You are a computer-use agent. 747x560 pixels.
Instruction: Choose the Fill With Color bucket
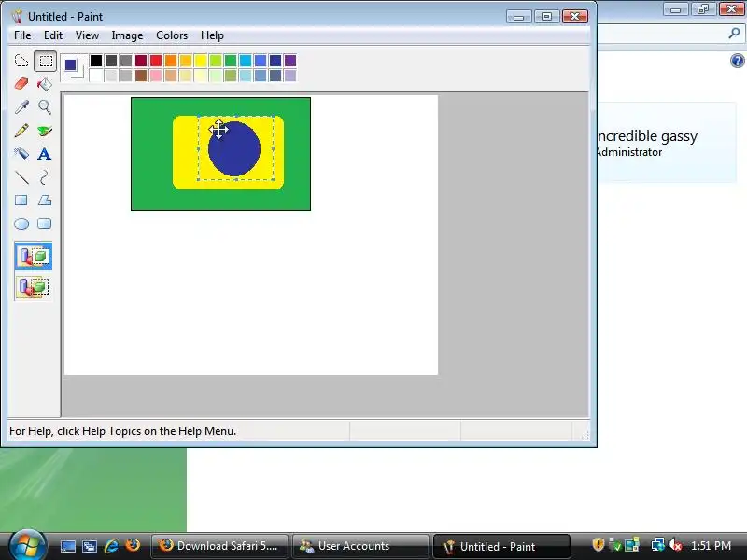point(44,84)
